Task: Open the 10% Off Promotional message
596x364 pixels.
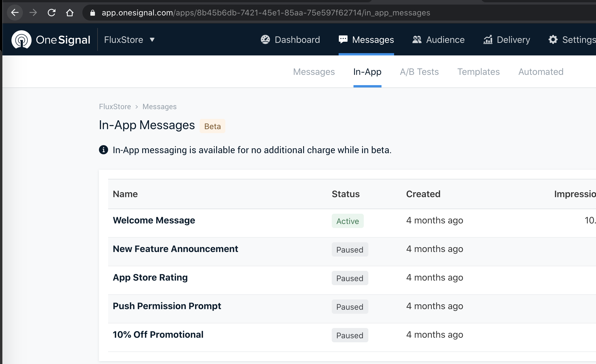Action: point(158,335)
